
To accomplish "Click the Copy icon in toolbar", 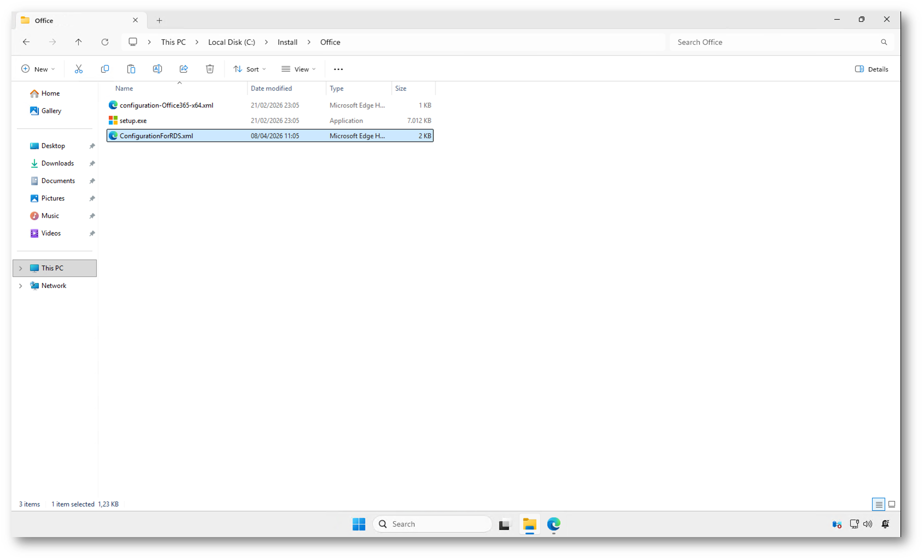I will [x=105, y=69].
